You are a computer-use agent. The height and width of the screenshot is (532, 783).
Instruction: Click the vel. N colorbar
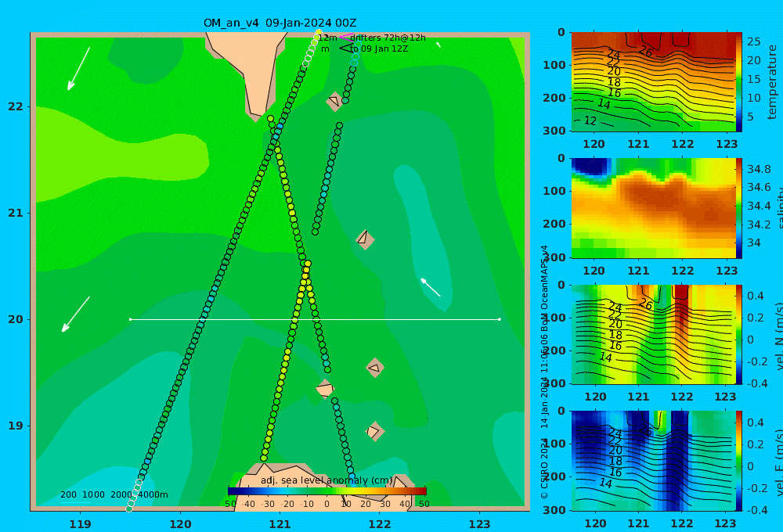point(739,335)
